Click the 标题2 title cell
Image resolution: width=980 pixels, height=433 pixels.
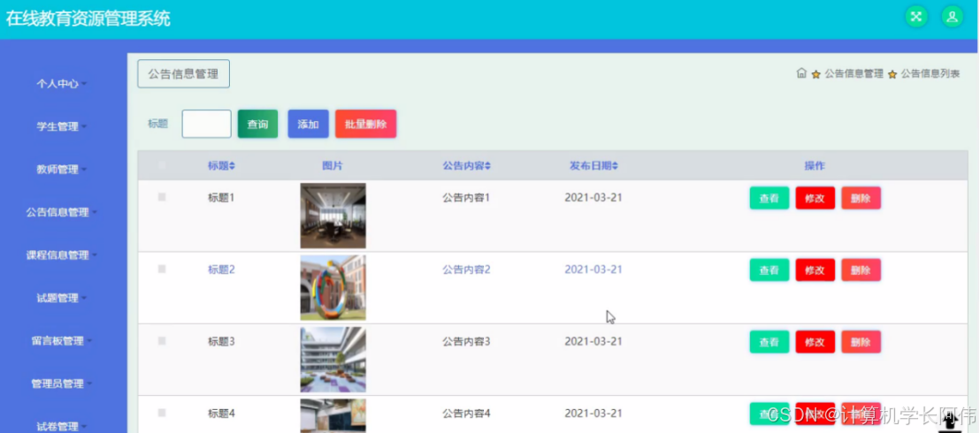pos(221,270)
